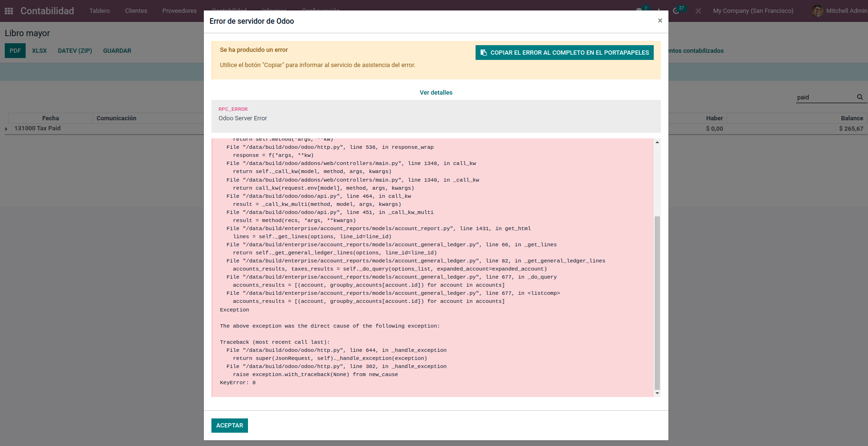Viewport: 868px width, 446px height.
Task: Toggle Ver detalles link
Action: click(436, 93)
